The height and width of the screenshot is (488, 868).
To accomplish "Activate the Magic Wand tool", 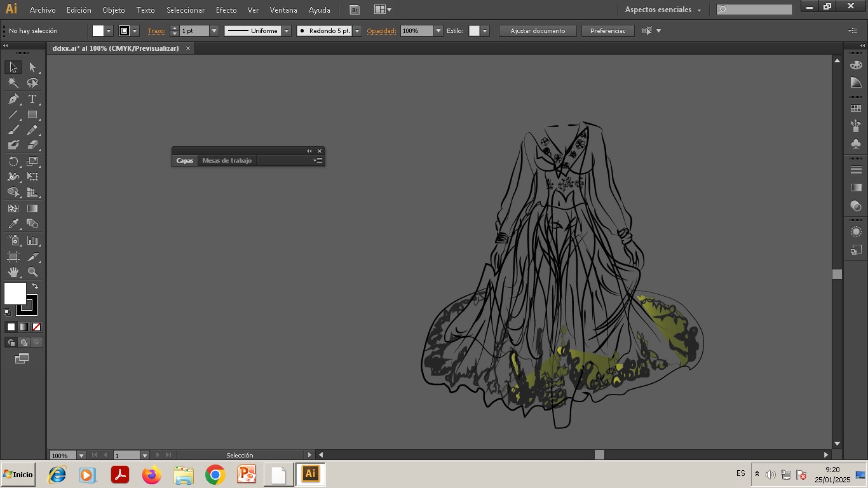I will pyautogui.click(x=13, y=83).
